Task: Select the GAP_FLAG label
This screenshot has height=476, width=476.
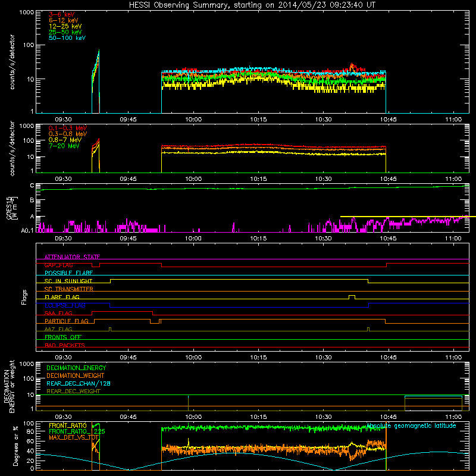Action: click(58, 265)
